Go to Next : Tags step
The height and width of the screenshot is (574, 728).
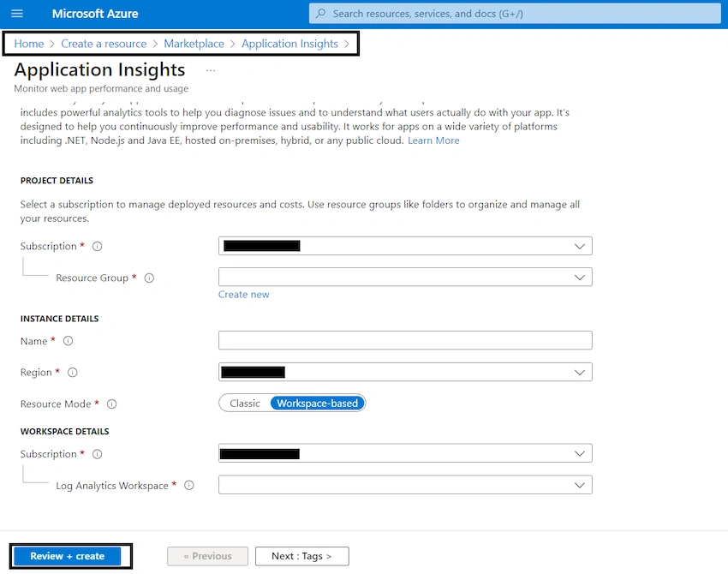point(301,556)
